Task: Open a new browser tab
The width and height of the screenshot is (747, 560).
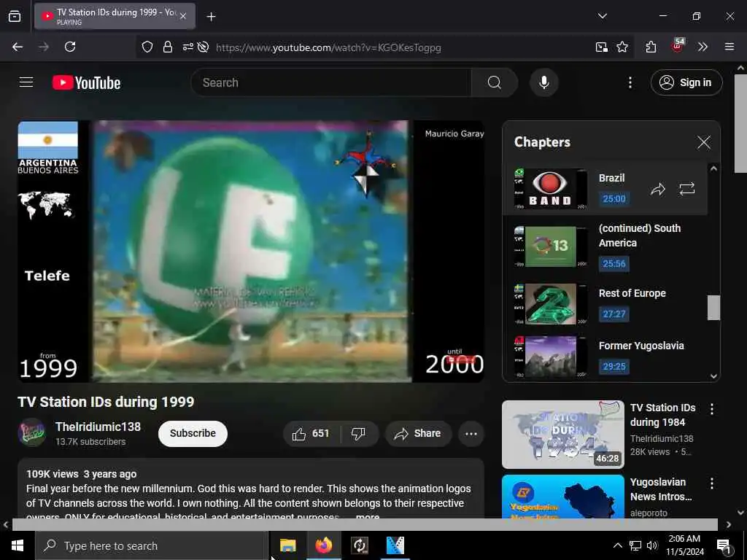Action: [211, 17]
